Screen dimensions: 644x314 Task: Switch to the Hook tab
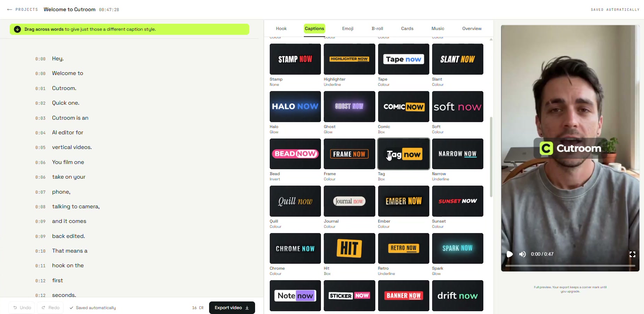281,29
